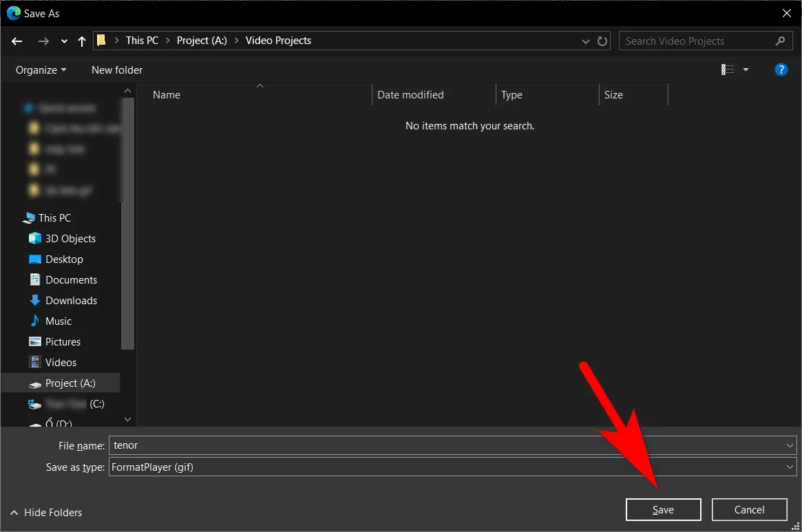
Task: Expand the address bar path dropdown
Action: coord(586,41)
